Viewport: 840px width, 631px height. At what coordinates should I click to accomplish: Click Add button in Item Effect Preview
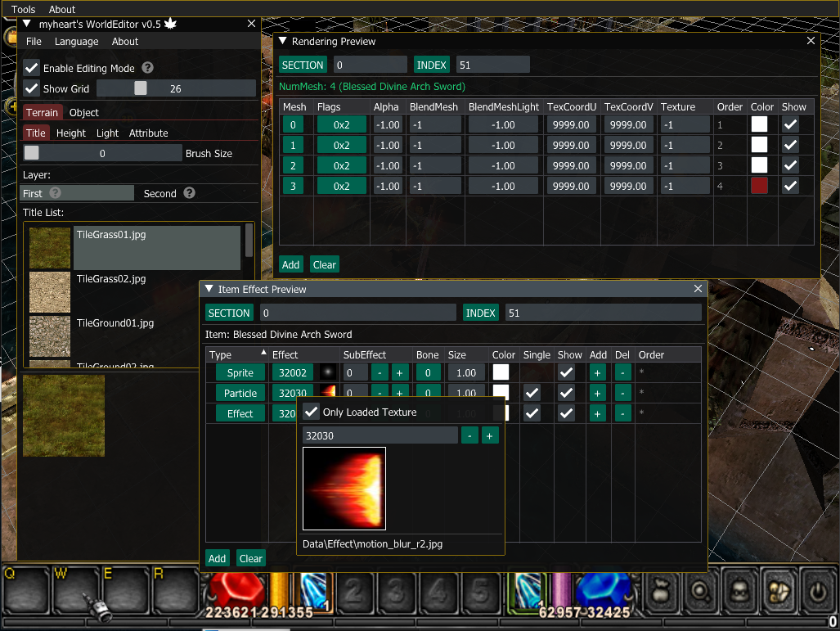217,558
